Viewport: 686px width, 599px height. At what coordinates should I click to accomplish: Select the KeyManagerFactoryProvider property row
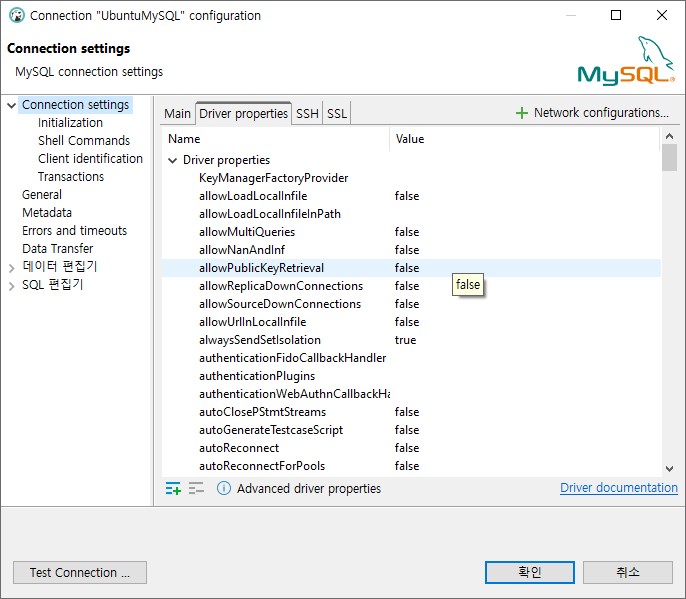click(x=411, y=178)
